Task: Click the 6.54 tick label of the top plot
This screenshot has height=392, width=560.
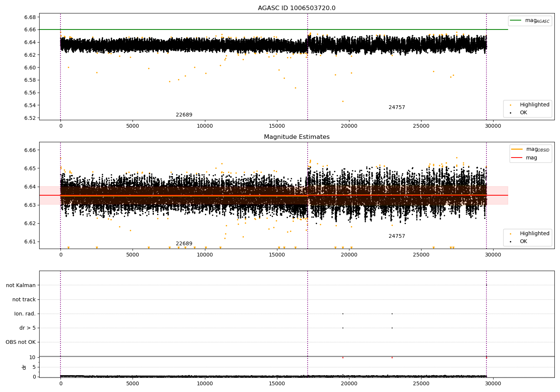Action: [x=30, y=105]
